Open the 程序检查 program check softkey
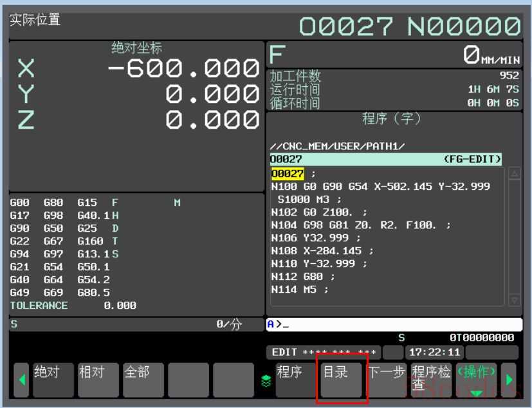Viewport: 532px width, 408px height. pos(431,380)
